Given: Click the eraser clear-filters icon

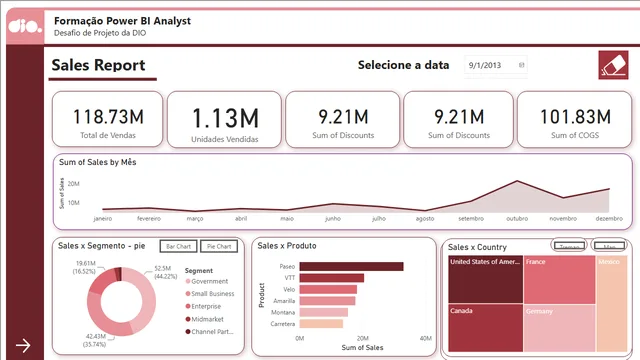Looking at the screenshot, I should 613,65.
